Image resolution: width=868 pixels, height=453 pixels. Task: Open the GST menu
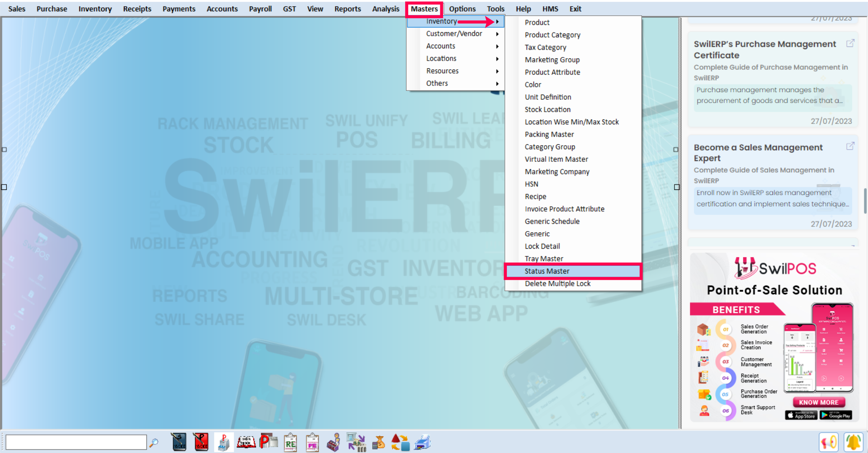289,9
